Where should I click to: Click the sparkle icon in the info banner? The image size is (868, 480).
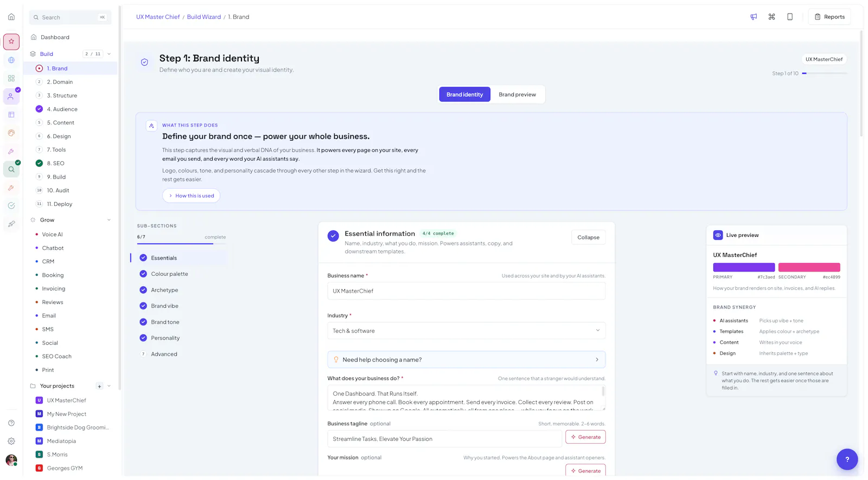point(151,125)
